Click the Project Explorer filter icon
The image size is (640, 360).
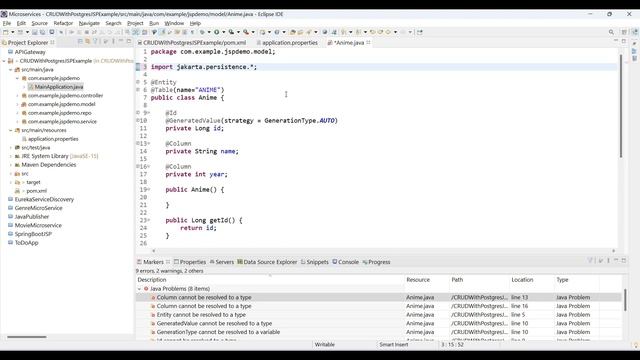96,42
